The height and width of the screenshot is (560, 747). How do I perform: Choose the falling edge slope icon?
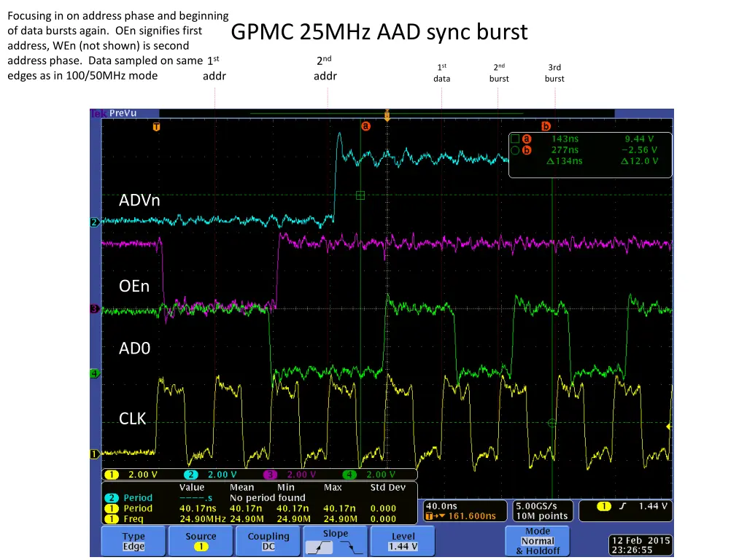coord(352,547)
